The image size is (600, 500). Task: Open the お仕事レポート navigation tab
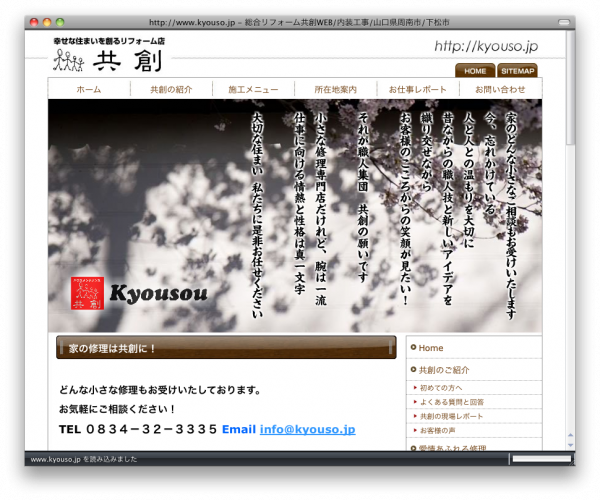click(x=418, y=90)
